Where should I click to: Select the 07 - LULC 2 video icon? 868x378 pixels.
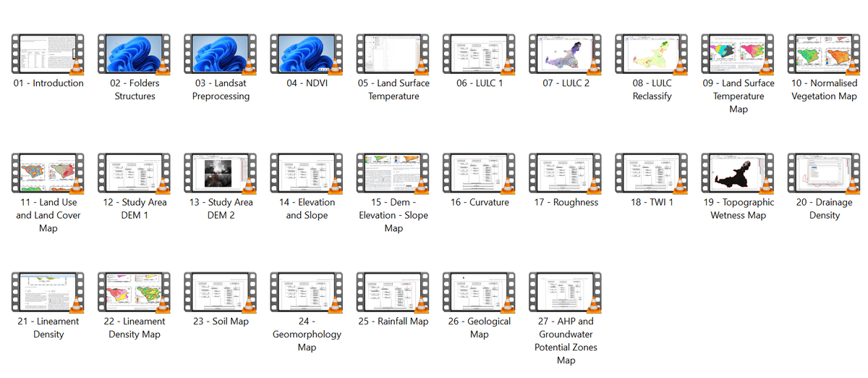click(x=566, y=54)
